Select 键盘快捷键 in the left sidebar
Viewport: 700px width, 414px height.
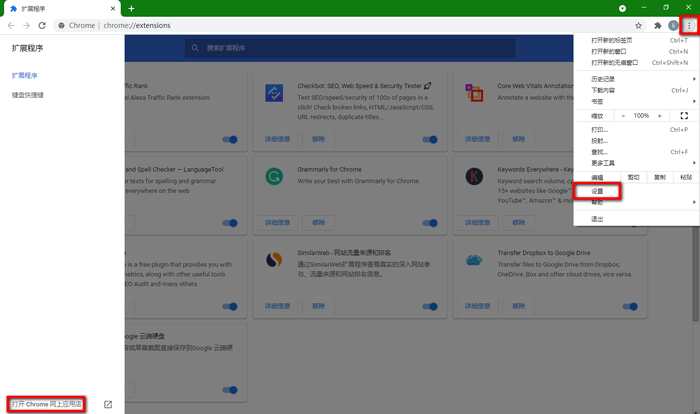pyautogui.click(x=28, y=95)
